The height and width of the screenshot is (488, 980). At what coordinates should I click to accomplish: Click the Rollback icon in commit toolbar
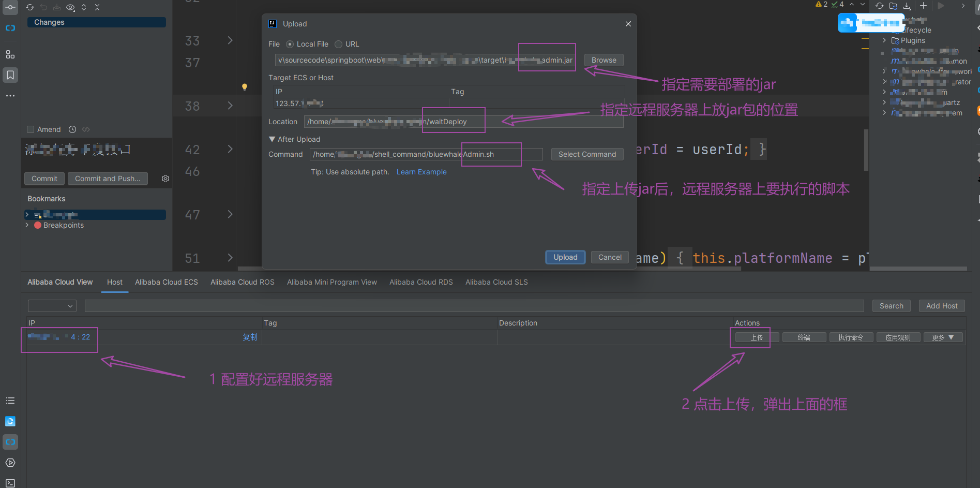(43, 7)
